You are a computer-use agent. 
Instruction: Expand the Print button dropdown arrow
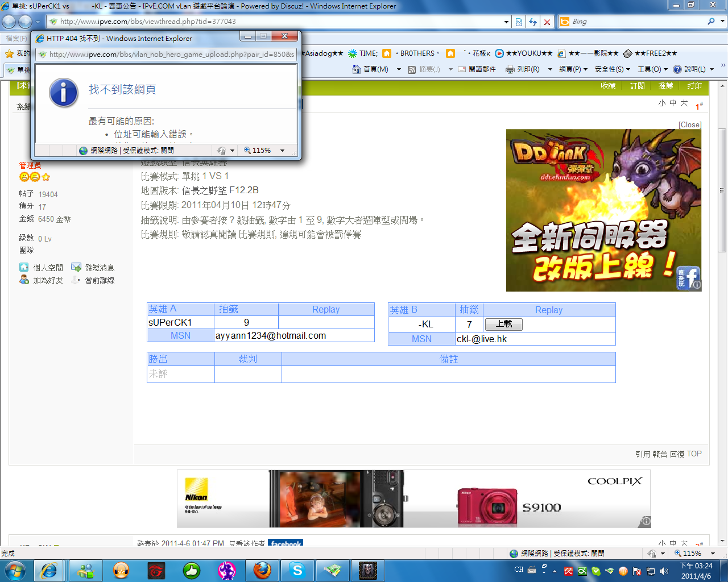click(x=550, y=69)
